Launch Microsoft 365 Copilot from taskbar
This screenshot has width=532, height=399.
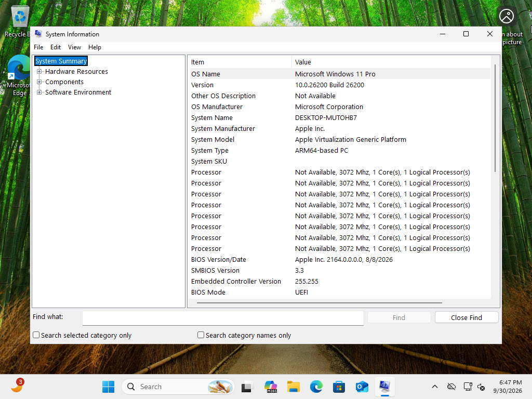[271, 387]
